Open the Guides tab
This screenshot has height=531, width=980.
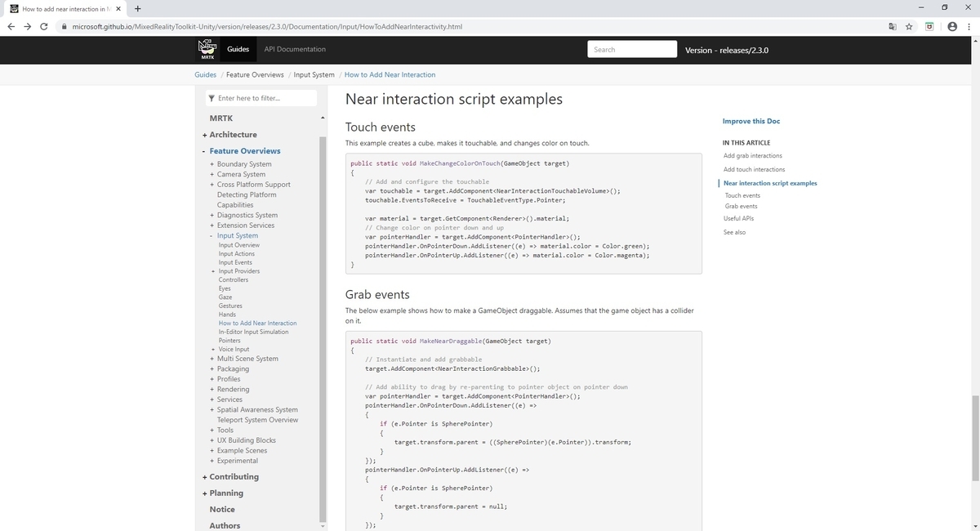[x=238, y=49]
